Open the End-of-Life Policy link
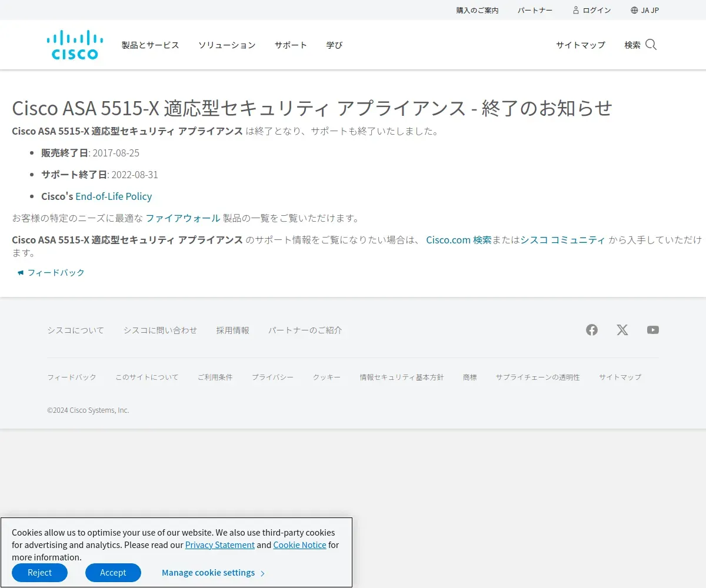The image size is (706, 588). pyautogui.click(x=114, y=196)
